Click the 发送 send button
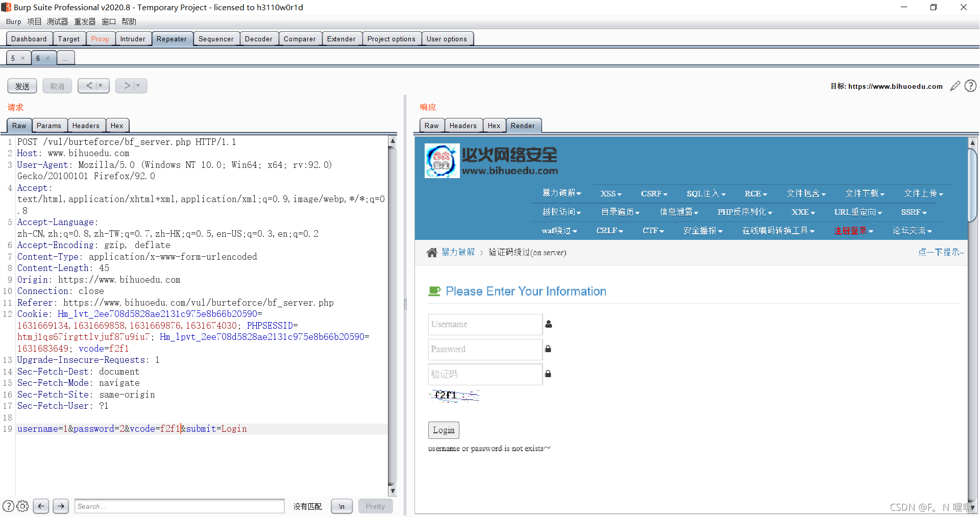Screen dimensions: 980x517 click(x=22, y=86)
